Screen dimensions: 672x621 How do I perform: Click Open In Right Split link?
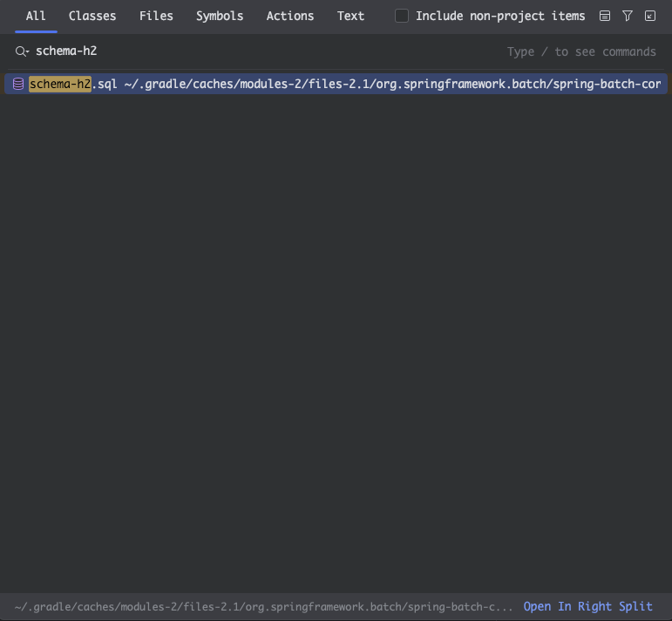(587, 606)
